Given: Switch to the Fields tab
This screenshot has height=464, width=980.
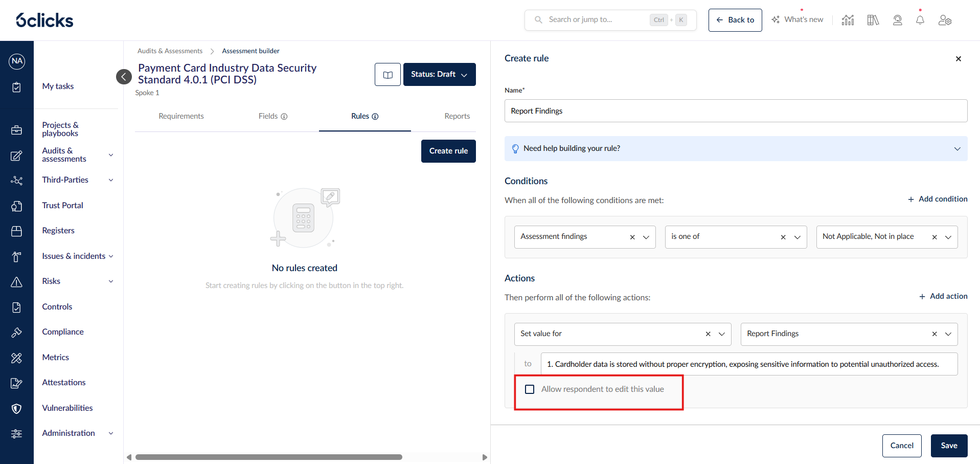Looking at the screenshot, I should 272,116.
